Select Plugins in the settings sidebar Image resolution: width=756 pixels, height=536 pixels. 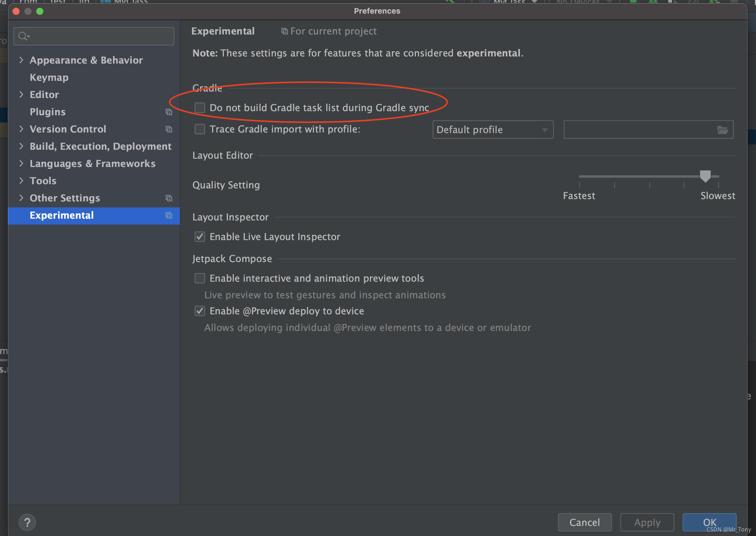(48, 112)
